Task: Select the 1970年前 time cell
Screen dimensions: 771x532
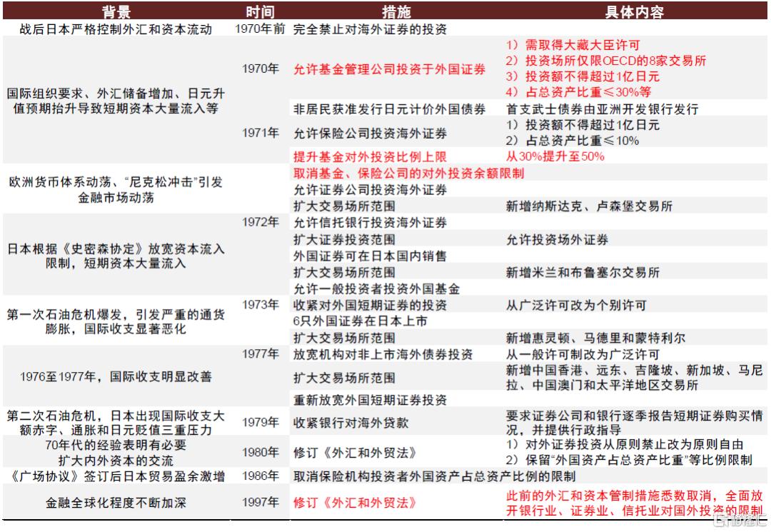Action: [260, 29]
